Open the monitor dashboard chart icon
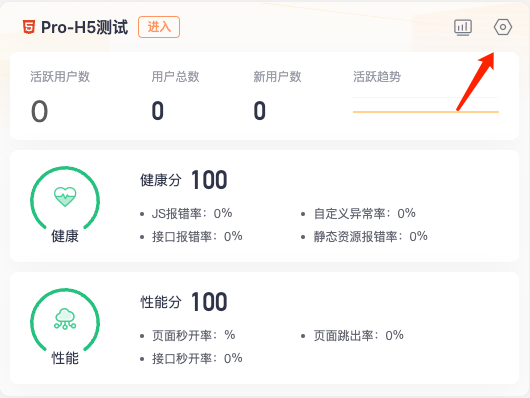This screenshot has height=398, width=530. coord(463,27)
